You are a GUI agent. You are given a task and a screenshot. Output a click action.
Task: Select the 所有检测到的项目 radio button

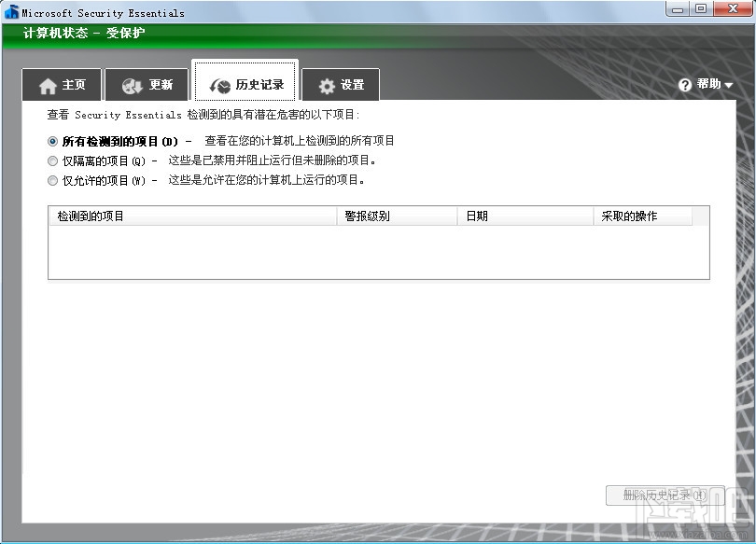[52, 141]
